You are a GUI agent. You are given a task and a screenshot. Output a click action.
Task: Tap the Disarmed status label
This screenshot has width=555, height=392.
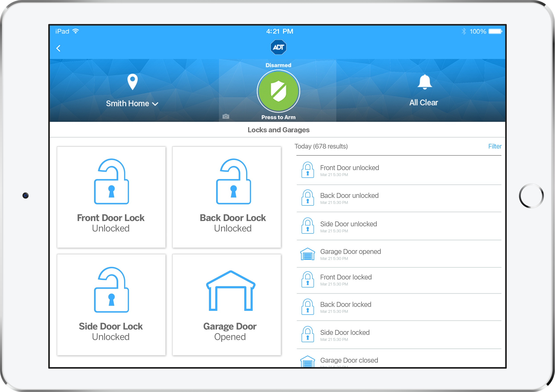[278, 65]
